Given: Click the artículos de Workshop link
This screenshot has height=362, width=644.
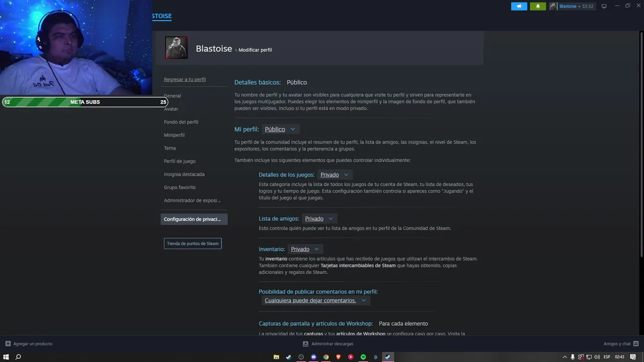Looking at the screenshot, I should click(x=361, y=334).
